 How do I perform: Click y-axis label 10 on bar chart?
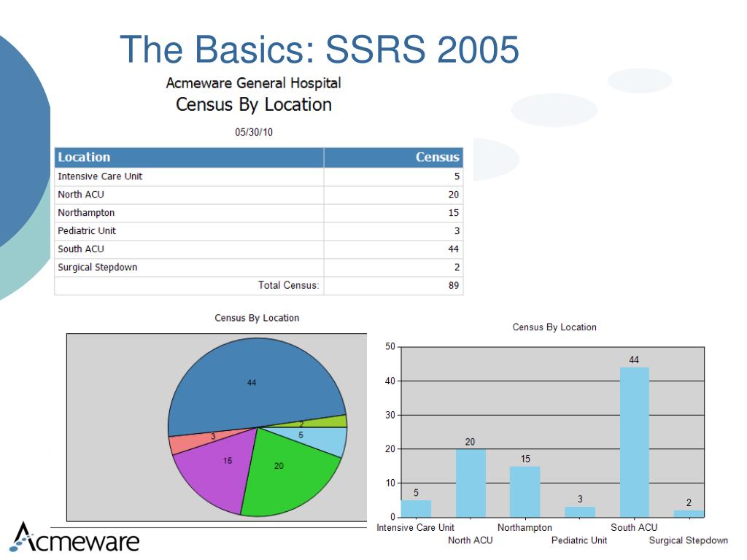click(x=390, y=483)
